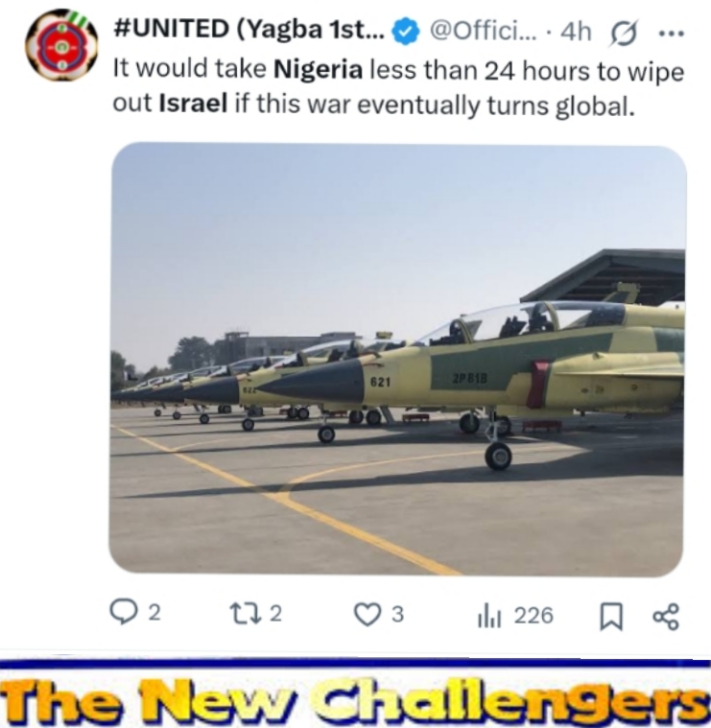711x728 pixels.
Task: Click the Grok slashed-circle icon
Action: point(624,33)
